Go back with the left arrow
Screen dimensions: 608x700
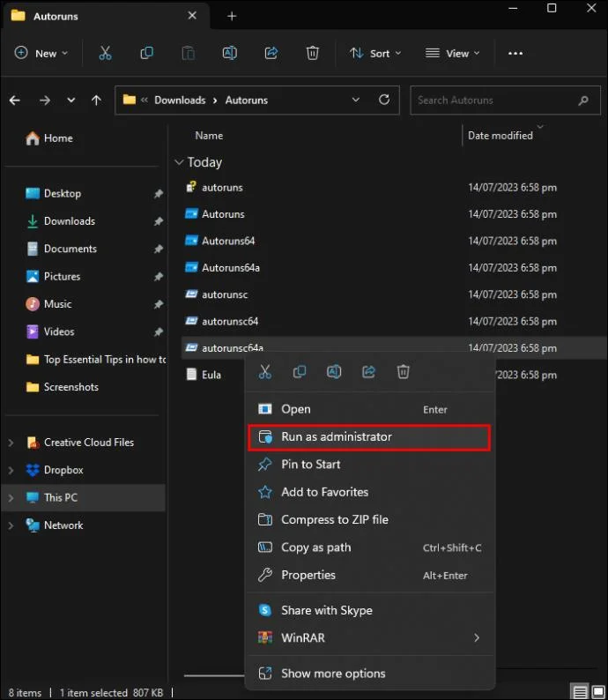[x=15, y=100]
